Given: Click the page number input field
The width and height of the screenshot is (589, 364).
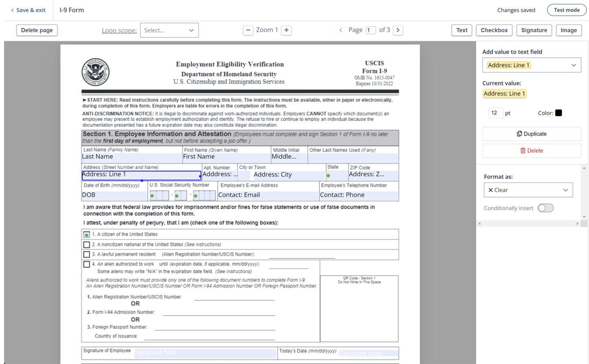Looking at the screenshot, I should (x=371, y=30).
